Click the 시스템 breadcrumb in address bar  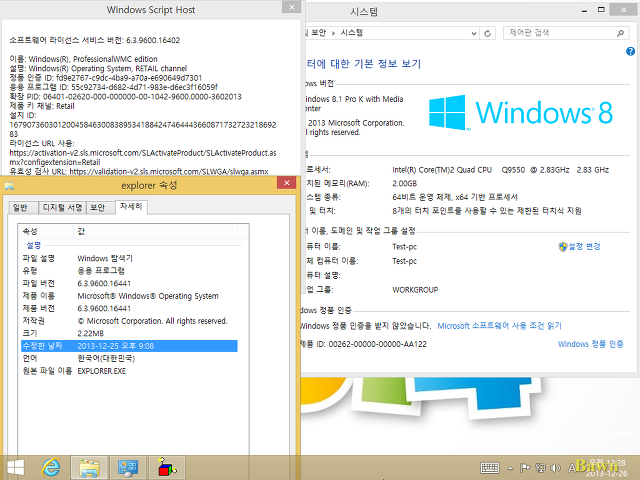351,33
